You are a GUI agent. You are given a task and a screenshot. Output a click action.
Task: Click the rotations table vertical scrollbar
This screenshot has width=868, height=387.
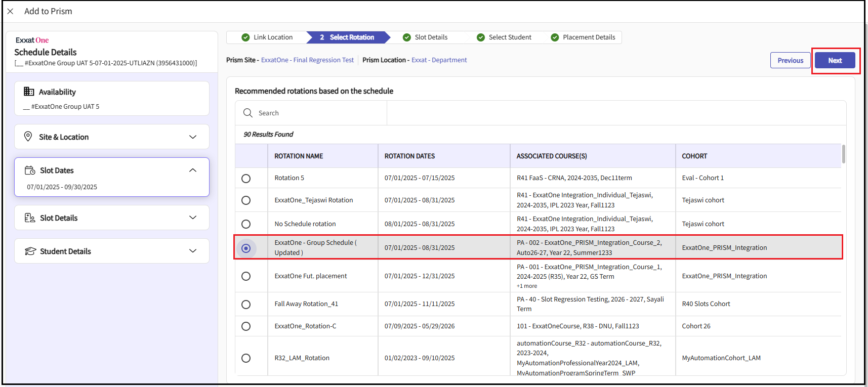tap(843, 154)
